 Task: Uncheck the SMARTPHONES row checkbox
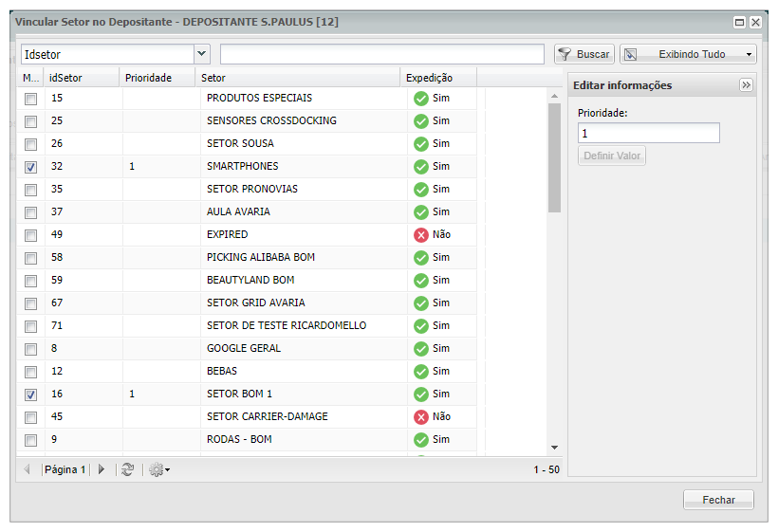tap(30, 167)
